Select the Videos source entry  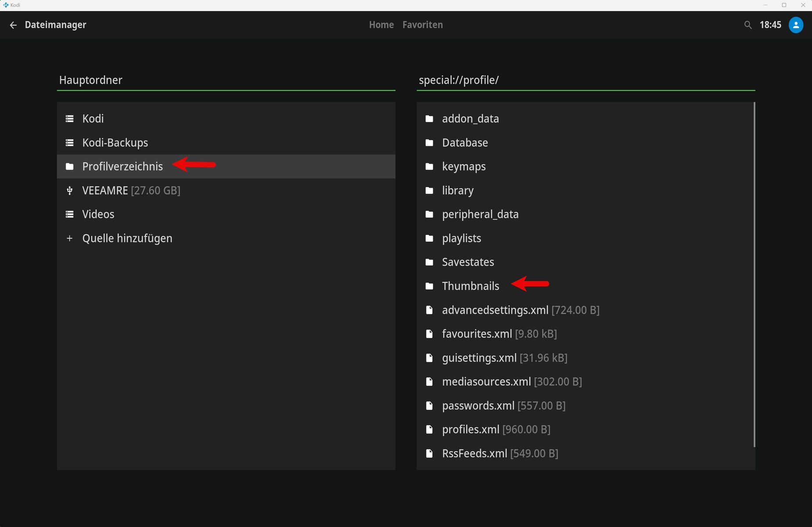click(x=226, y=214)
